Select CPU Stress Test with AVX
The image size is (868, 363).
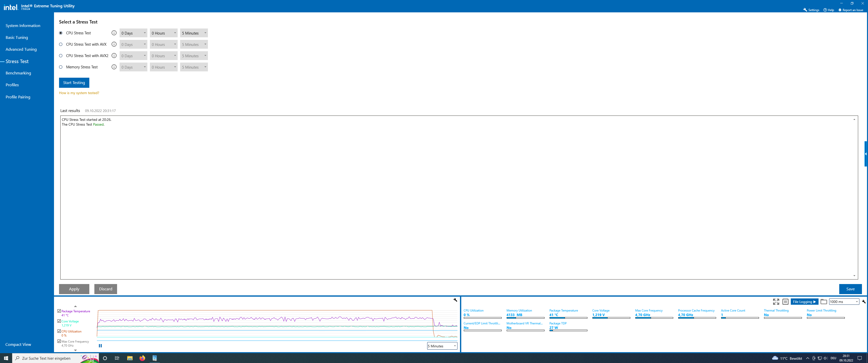(x=61, y=44)
